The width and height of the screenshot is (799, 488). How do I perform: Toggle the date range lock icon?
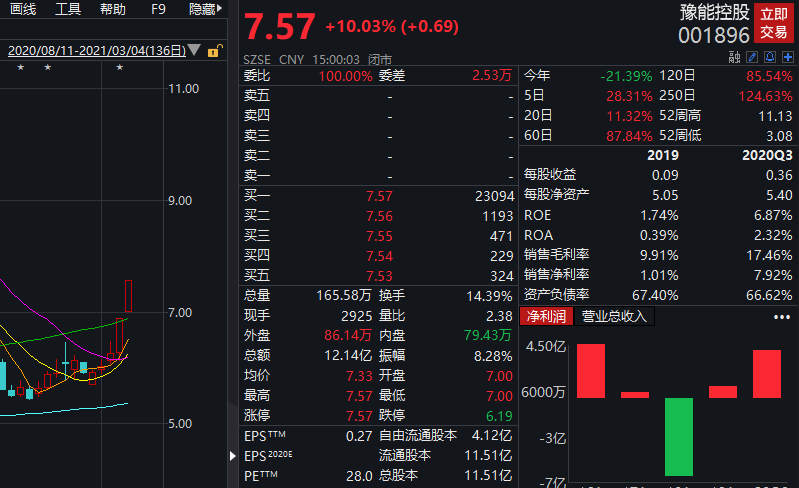coord(213,50)
